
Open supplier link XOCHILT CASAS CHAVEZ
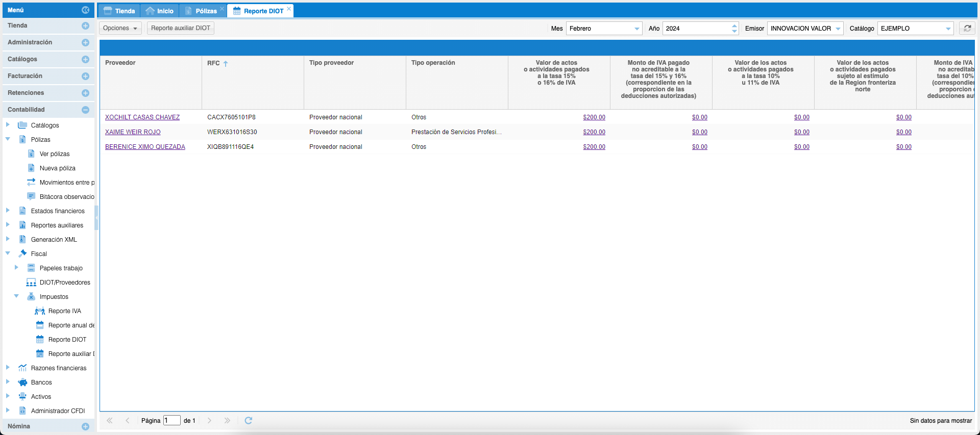click(142, 117)
